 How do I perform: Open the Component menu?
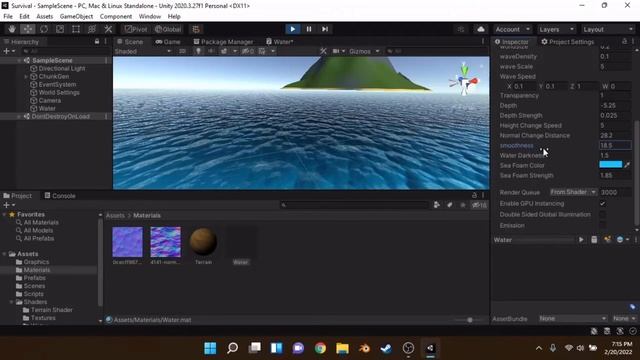coord(116,16)
